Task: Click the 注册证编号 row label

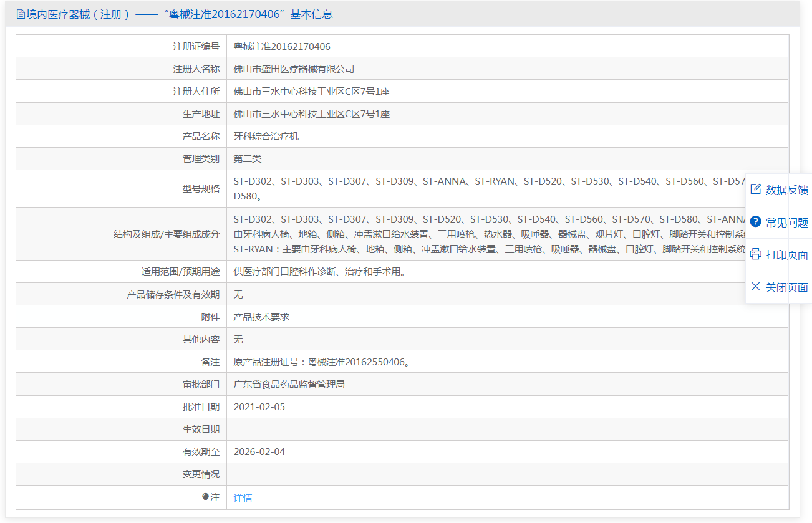Action: click(x=196, y=46)
